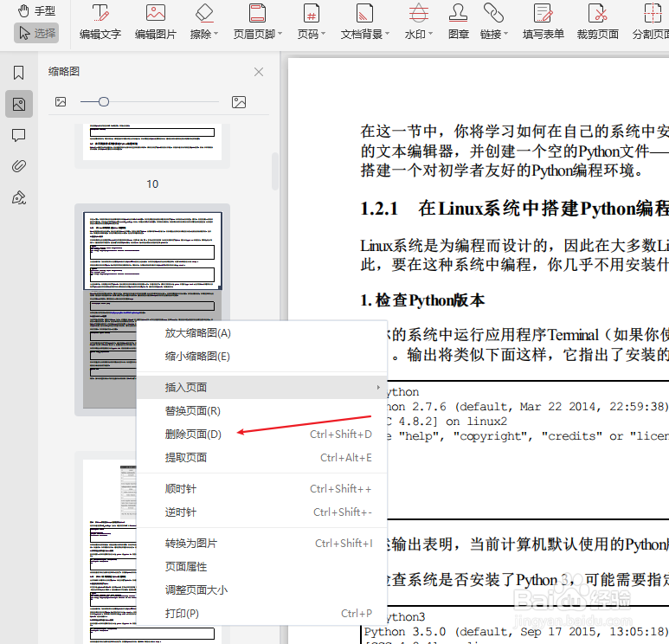The image size is (669, 644).
Task: Choose the 擦除 eraser tool icon
Action: pyautogui.click(x=204, y=13)
